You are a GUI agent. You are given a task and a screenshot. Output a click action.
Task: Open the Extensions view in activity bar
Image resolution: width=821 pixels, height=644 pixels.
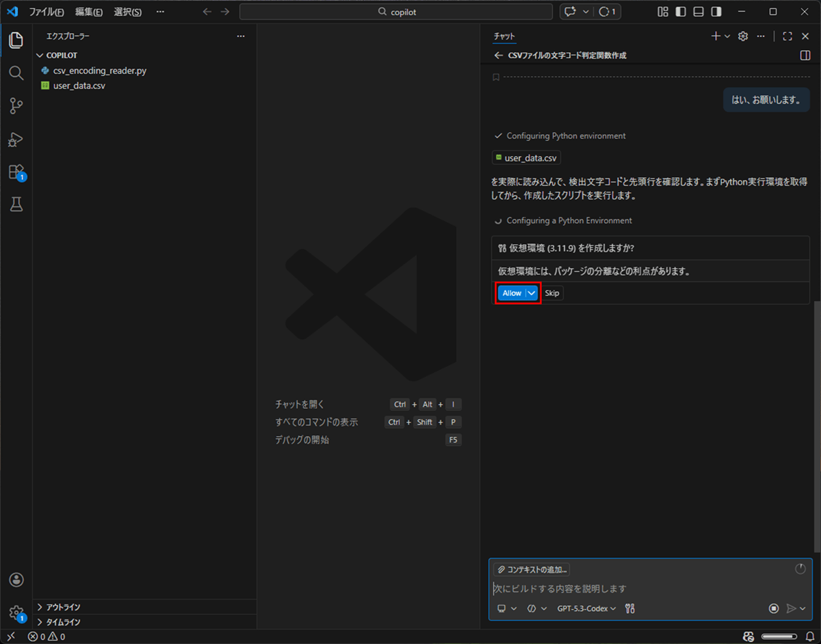(x=16, y=172)
